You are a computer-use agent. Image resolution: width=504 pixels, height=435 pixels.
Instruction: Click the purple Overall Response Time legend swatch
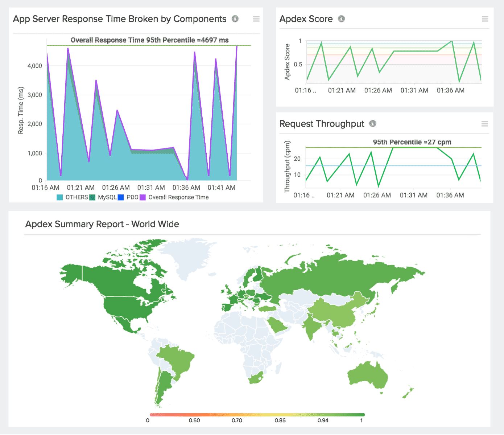pyautogui.click(x=143, y=197)
